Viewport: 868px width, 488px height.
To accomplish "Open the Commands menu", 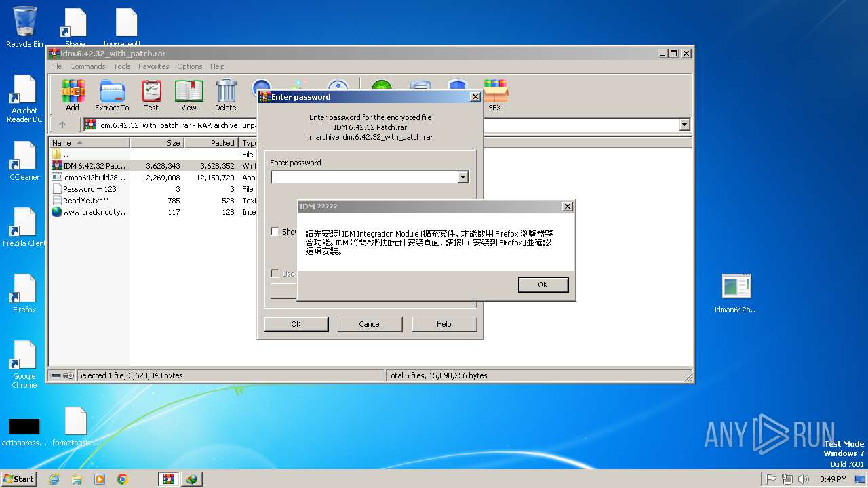I will pyautogui.click(x=87, y=66).
